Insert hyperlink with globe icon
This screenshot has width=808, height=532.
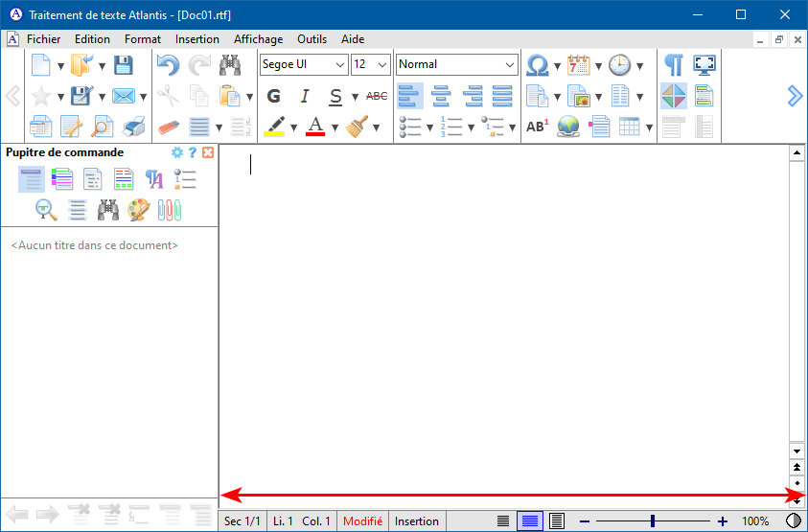pyautogui.click(x=568, y=127)
